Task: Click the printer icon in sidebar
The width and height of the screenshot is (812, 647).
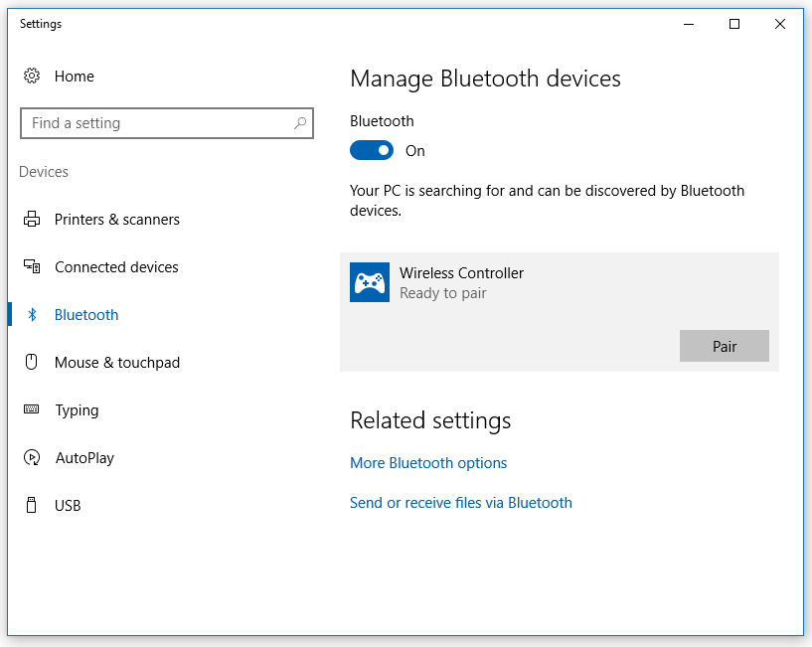Action: (32, 219)
